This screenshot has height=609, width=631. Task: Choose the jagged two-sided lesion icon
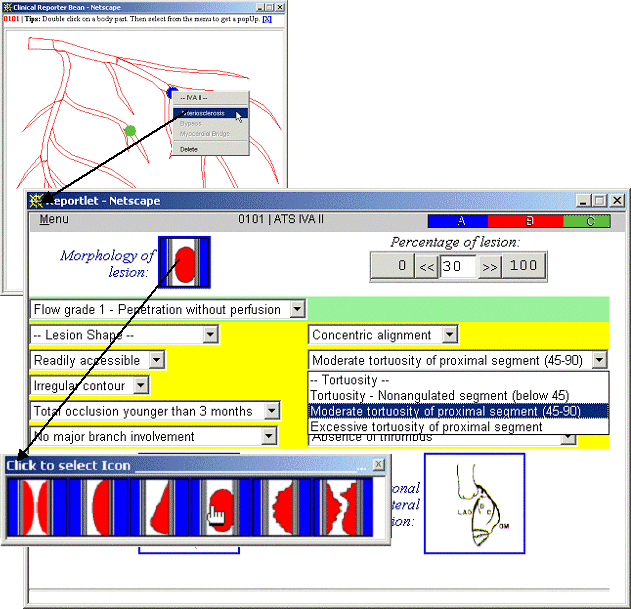(x=338, y=509)
